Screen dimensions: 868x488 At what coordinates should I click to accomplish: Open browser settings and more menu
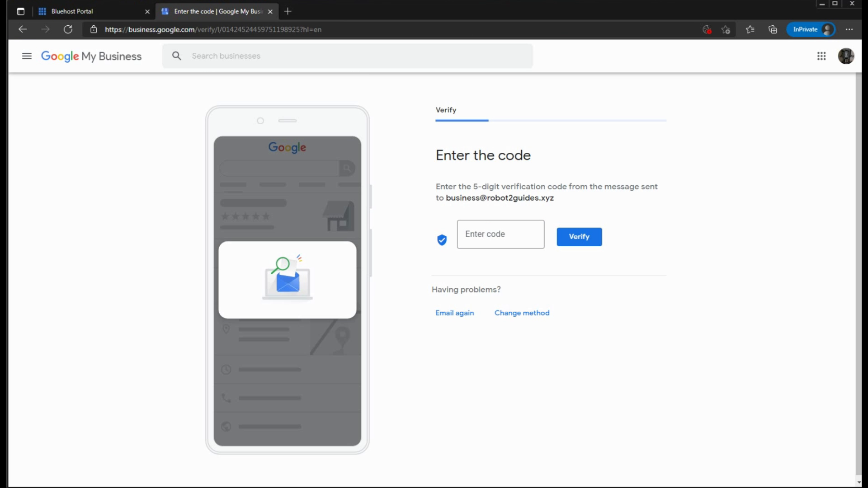[849, 29]
